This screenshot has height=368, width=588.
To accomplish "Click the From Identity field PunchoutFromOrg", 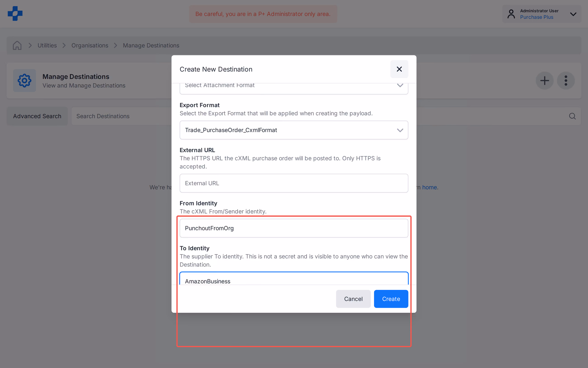I will pyautogui.click(x=294, y=228).
